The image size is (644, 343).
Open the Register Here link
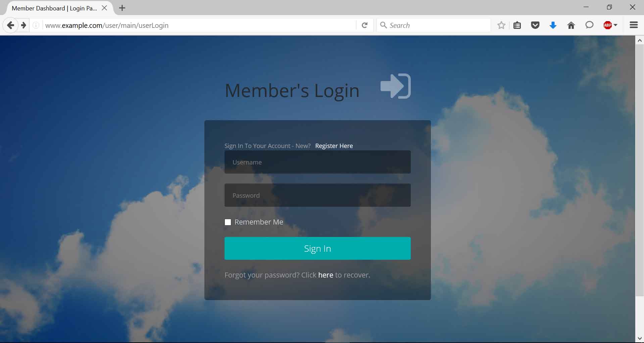pyautogui.click(x=334, y=146)
